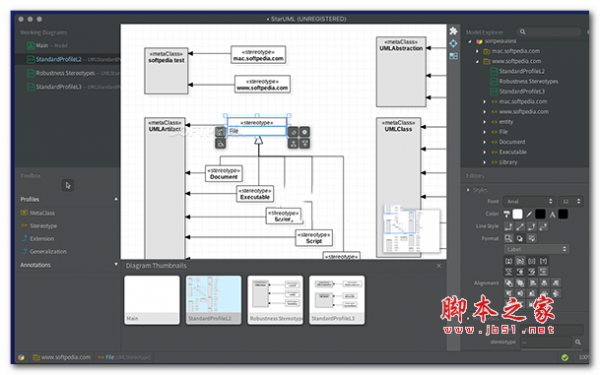Click www.softpedia.com breadcrumb in status bar
The height and width of the screenshot is (375, 600).
click(62, 357)
